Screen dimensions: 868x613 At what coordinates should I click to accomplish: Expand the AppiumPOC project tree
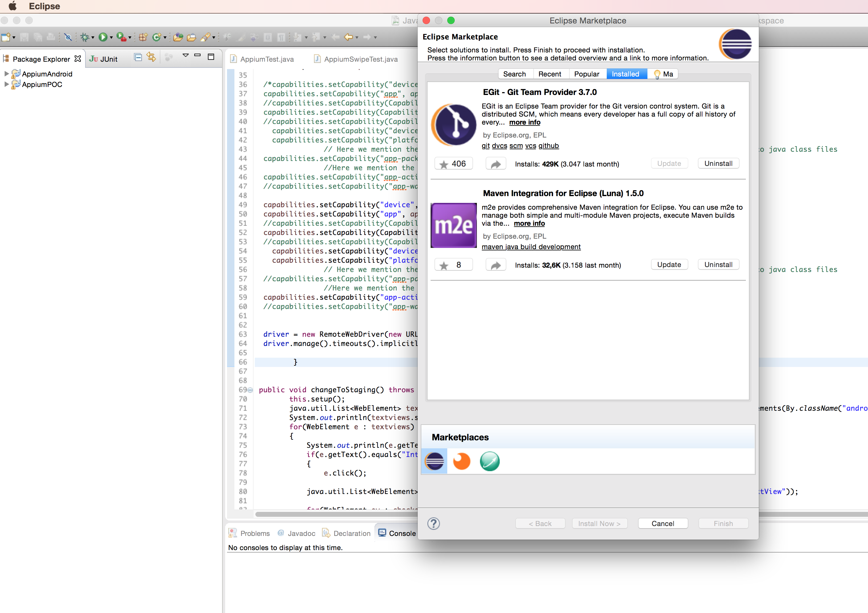(6, 84)
